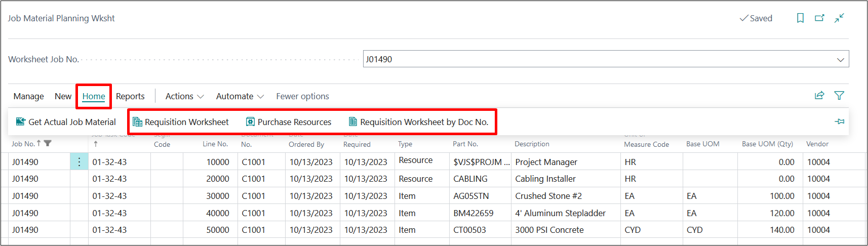Expand the Actions menu
868x246 pixels.
point(184,96)
